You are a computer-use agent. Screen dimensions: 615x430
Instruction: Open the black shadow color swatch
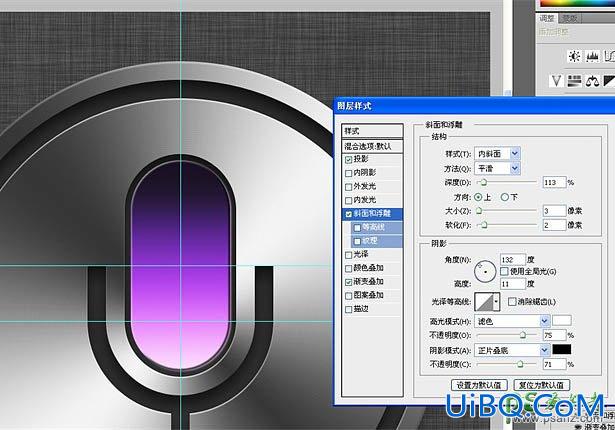[x=562, y=349]
